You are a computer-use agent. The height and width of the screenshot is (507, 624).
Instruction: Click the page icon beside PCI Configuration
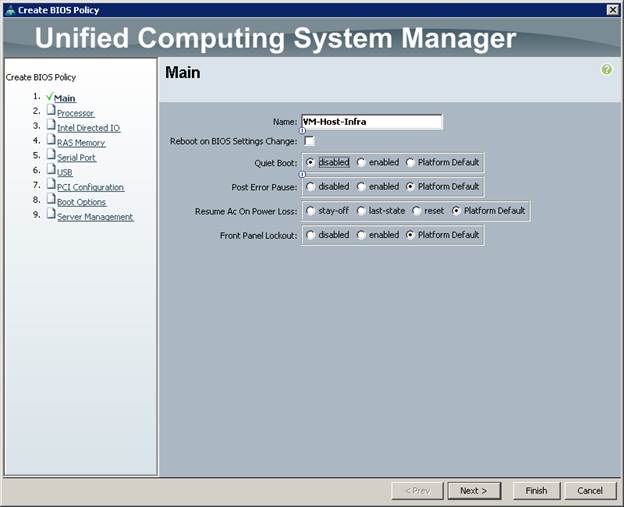(x=51, y=184)
